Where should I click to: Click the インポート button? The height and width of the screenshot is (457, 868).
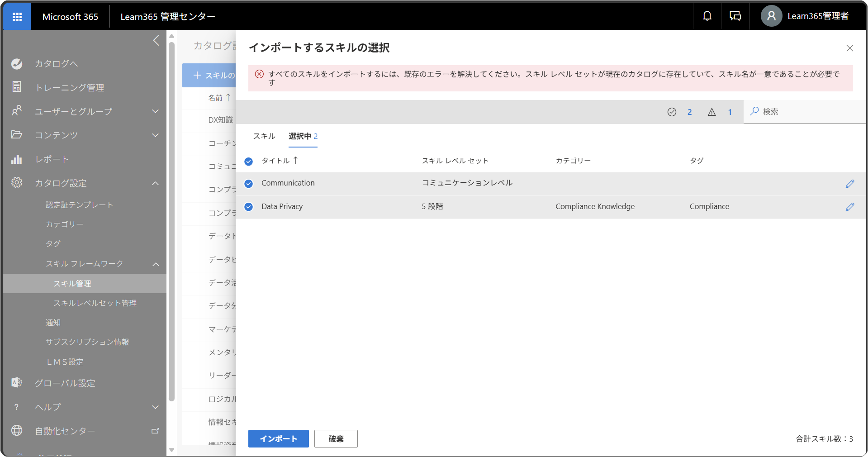click(x=279, y=439)
